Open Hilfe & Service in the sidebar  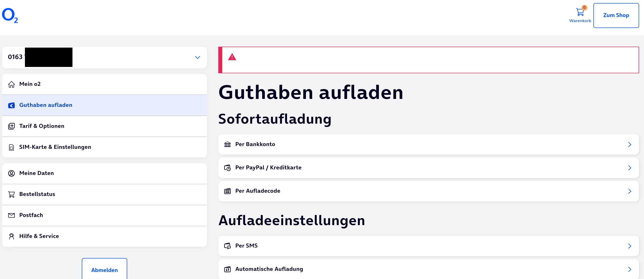[39, 236]
